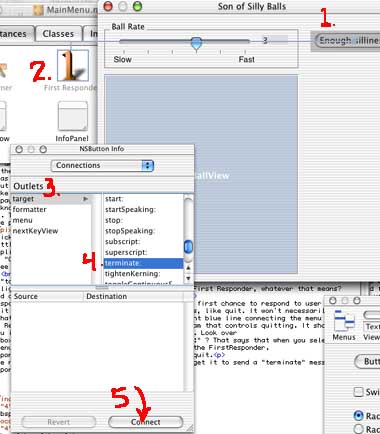Click the Connect button

(x=146, y=422)
